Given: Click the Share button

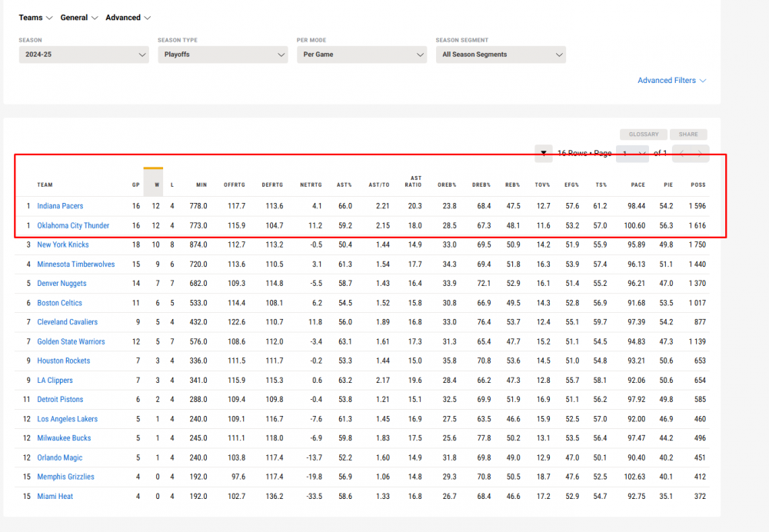Looking at the screenshot, I should click(x=688, y=135).
